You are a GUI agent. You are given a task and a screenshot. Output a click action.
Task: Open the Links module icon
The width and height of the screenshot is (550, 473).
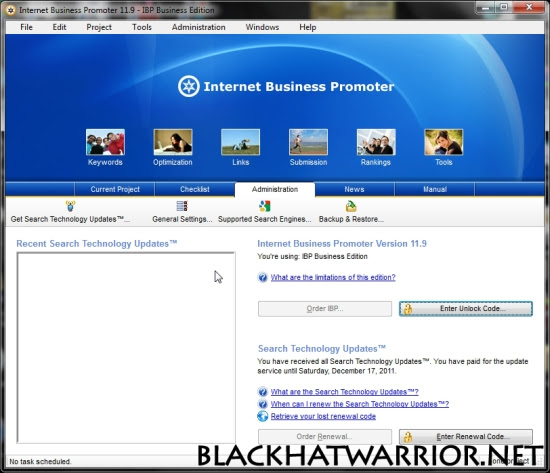241,142
